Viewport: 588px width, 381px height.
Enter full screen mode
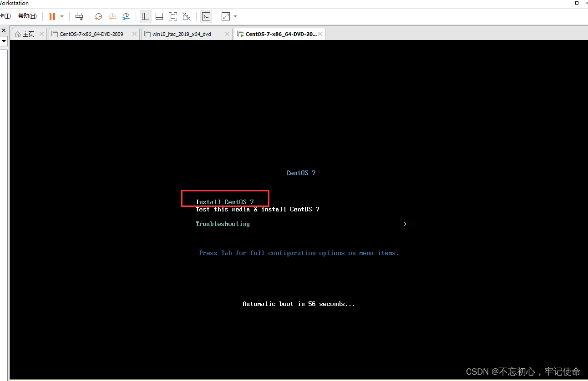point(173,16)
